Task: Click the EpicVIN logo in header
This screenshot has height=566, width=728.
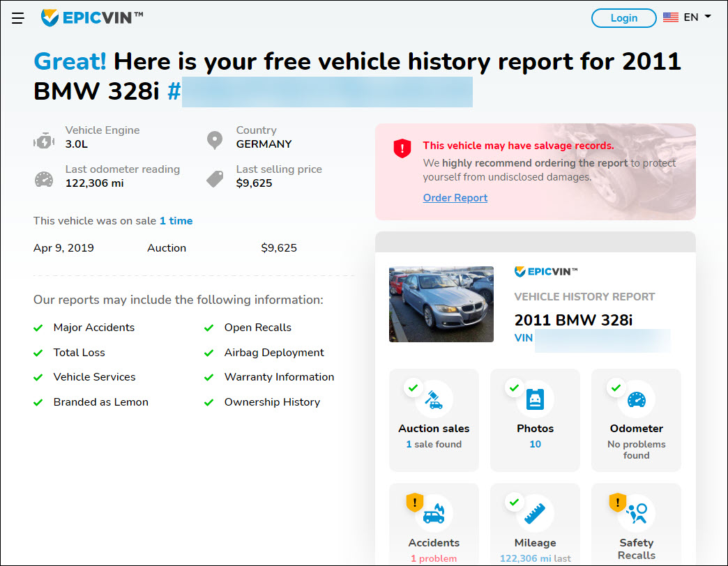Action: point(92,17)
